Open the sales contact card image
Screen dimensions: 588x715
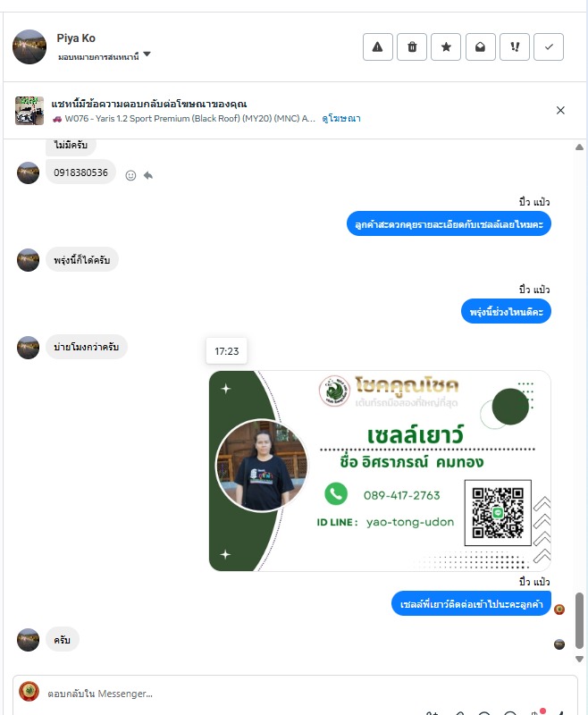[380, 471]
